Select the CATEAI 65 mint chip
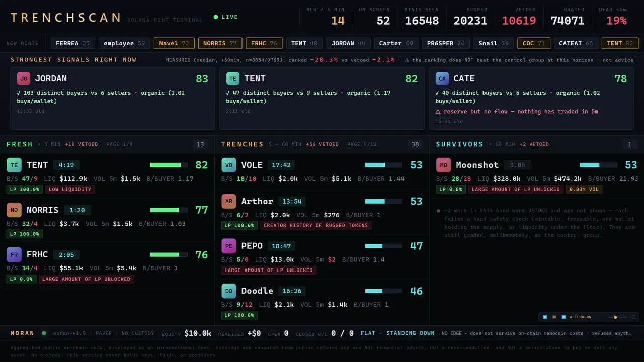 click(576, 43)
